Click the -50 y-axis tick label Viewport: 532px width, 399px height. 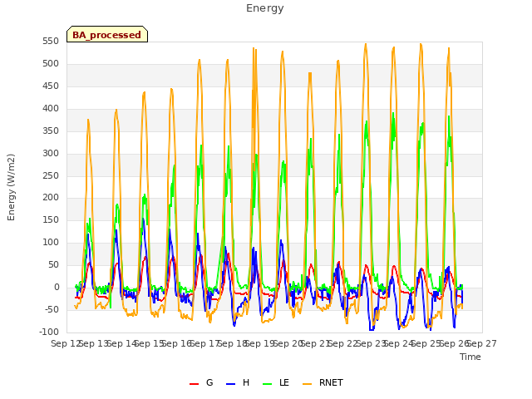tap(52, 309)
